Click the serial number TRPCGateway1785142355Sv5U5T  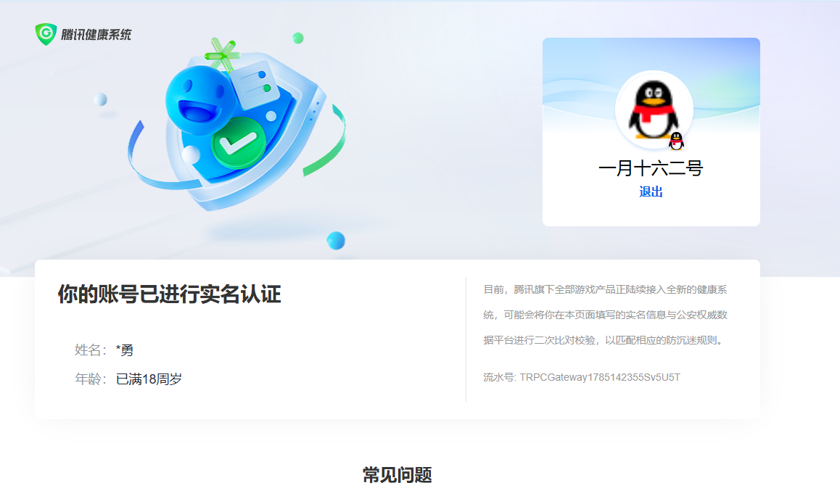coord(600,378)
